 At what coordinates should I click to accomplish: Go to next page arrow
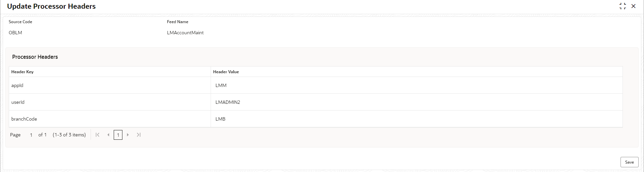(x=128, y=135)
